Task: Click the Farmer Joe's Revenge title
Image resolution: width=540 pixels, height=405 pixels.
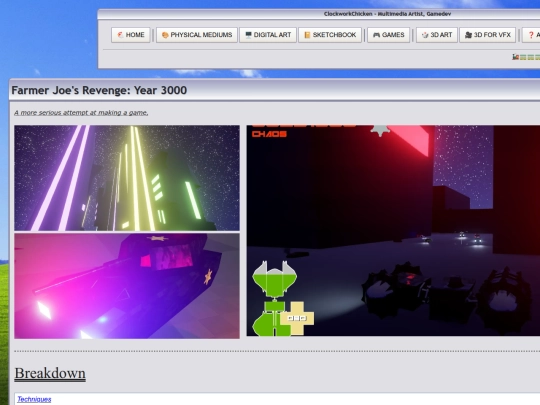Action: click(99, 90)
